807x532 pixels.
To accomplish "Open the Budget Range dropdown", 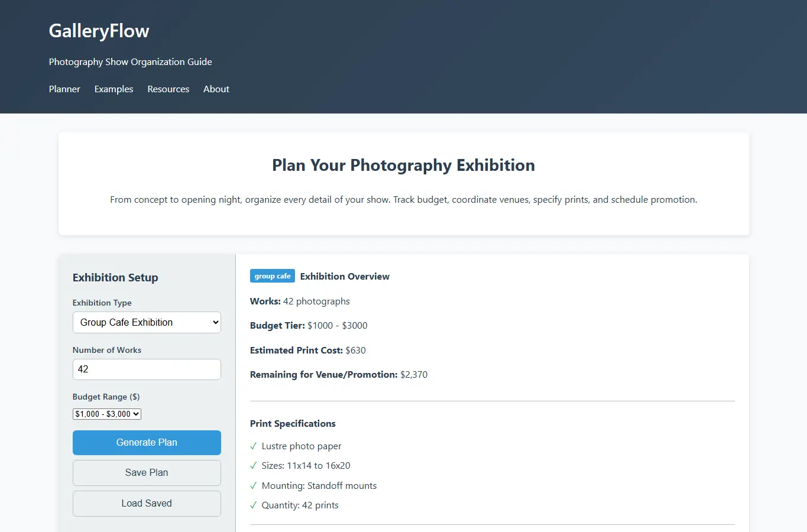I will click(x=107, y=414).
